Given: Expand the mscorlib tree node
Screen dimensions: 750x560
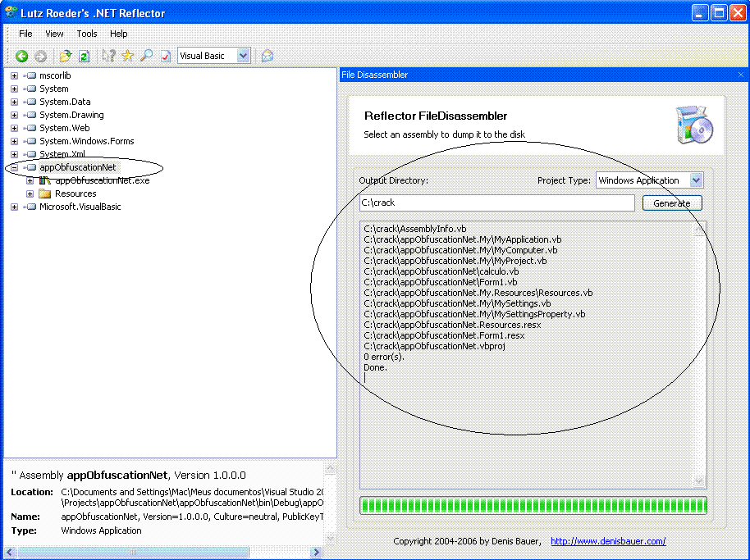Looking at the screenshot, I should 14,75.
